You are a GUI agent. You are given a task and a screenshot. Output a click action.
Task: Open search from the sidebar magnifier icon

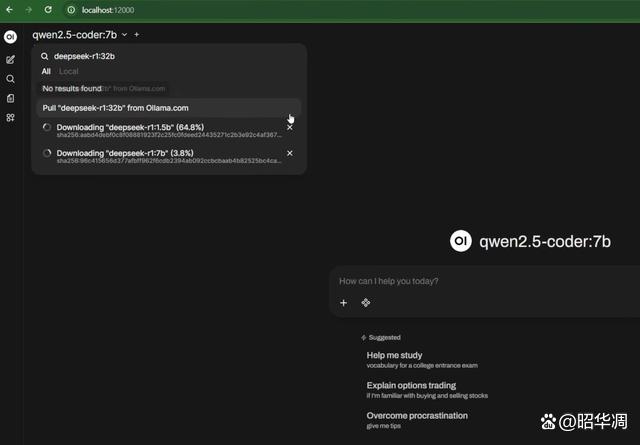pyautogui.click(x=10, y=79)
